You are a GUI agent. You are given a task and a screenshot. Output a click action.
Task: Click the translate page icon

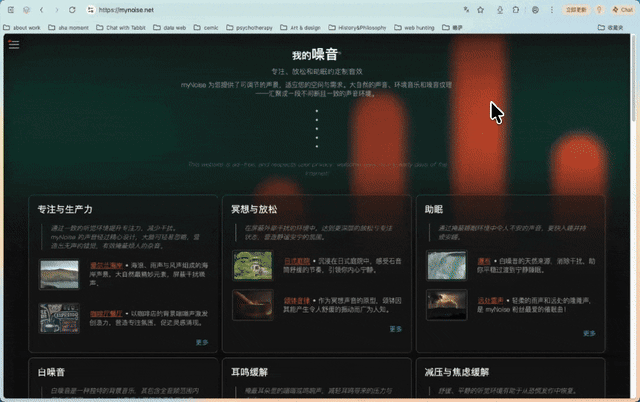click(466, 10)
